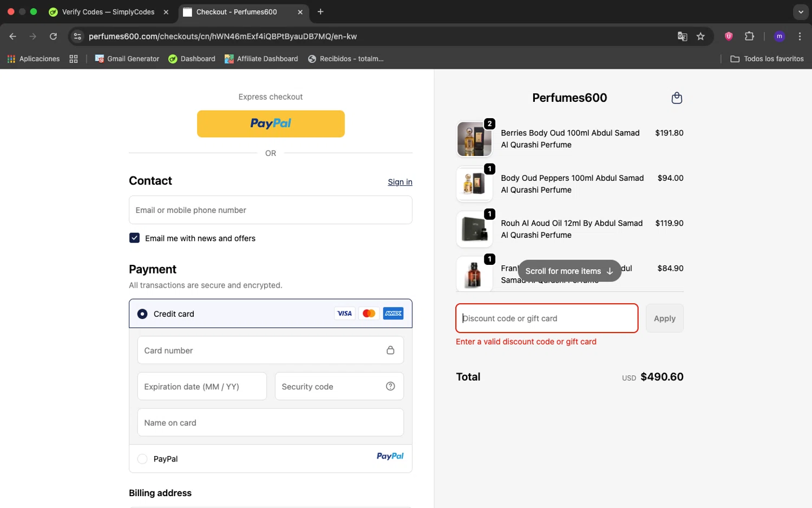This screenshot has width=812, height=508.
Task: Focus the Expiration date field
Action: [202, 386]
